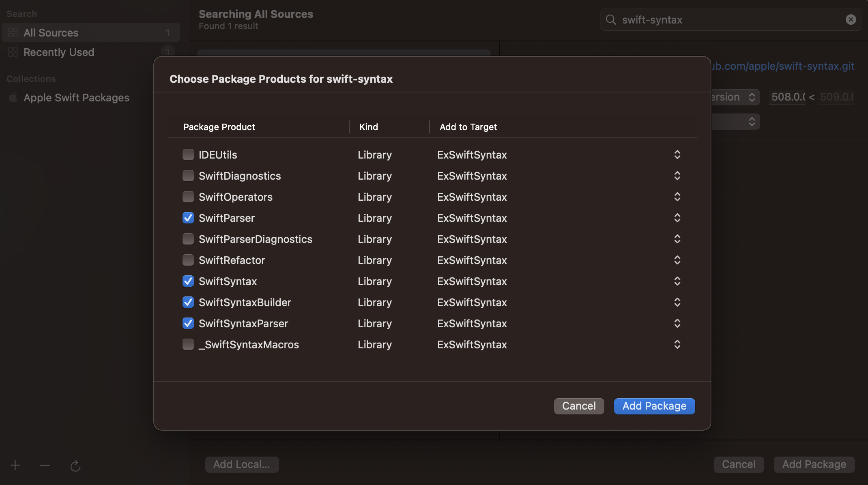Click the refresh collections icon
Image resolution: width=868 pixels, height=485 pixels.
pyautogui.click(x=75, y=466)
